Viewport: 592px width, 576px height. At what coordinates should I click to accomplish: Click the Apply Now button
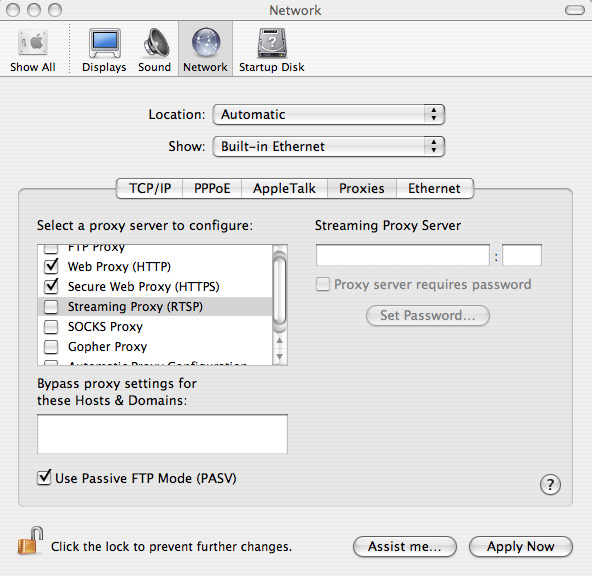pos(521,546)
